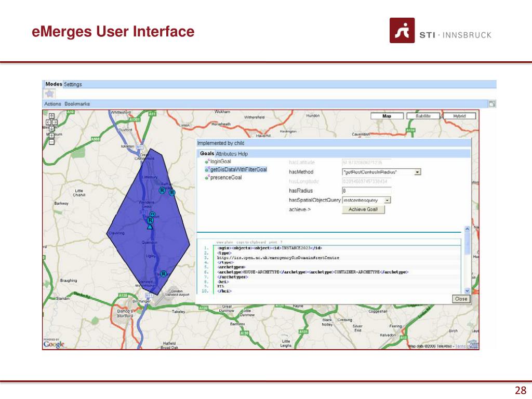Switch to the Attributes tab
This screenshot has height=399, width=532.
[x=227, y=154]
